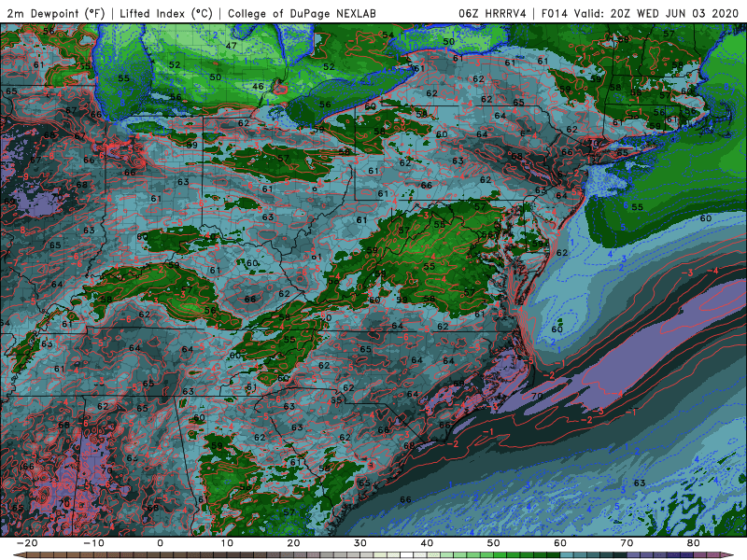The height and width of the screenshot is (560, 747).
Task: Click the "2m Dewpoint (°F)" title text
Action: point(56,14)
